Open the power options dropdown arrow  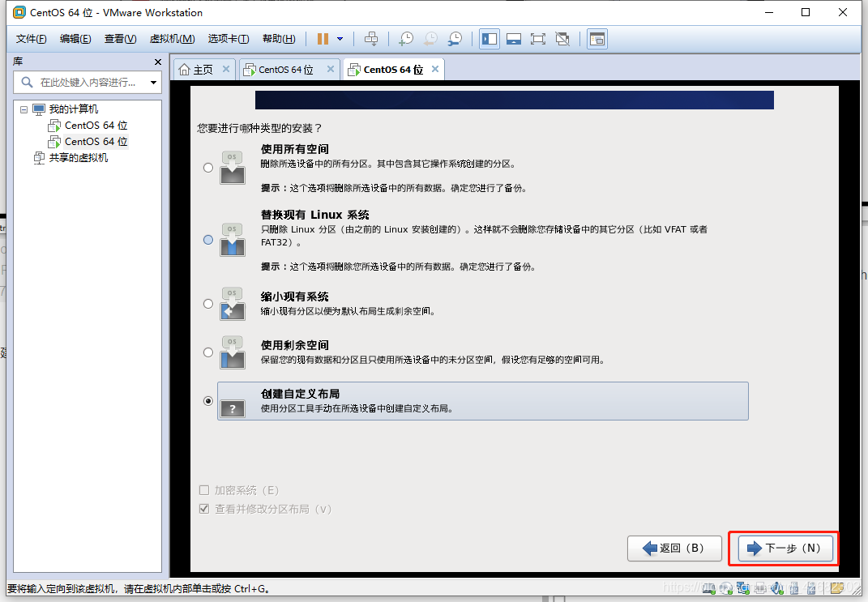click(x=340, y=39)
